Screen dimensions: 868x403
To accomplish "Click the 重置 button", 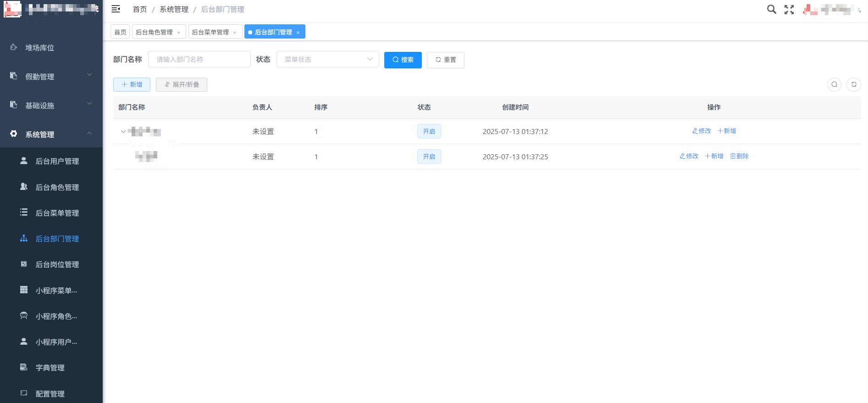I will click(x=446, y=60).
